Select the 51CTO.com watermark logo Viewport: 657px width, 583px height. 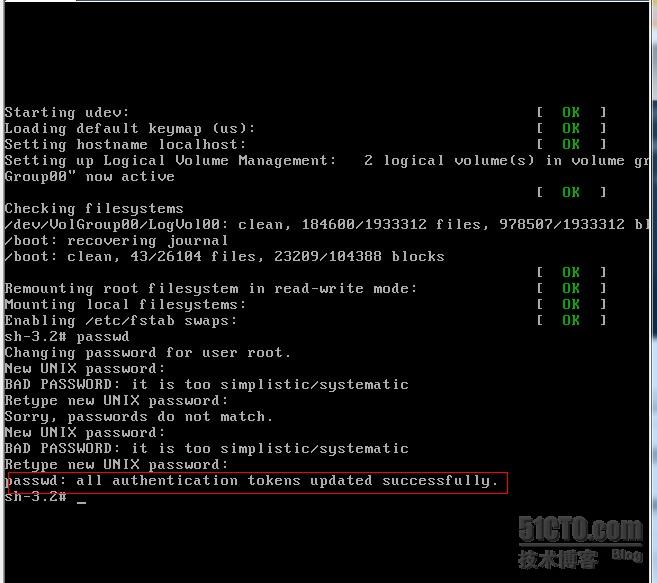pyautogui.click(x=580, y=529)
